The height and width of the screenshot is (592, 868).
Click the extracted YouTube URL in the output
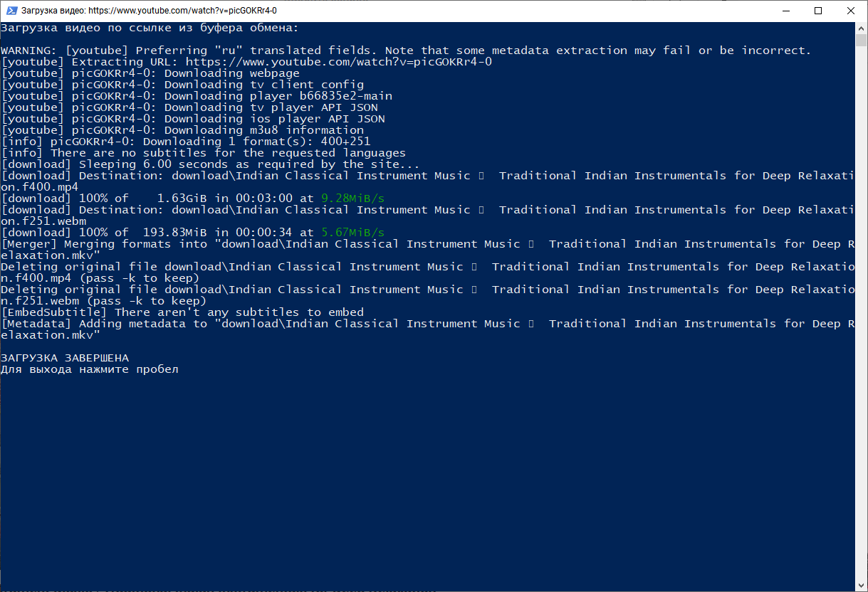338,62
